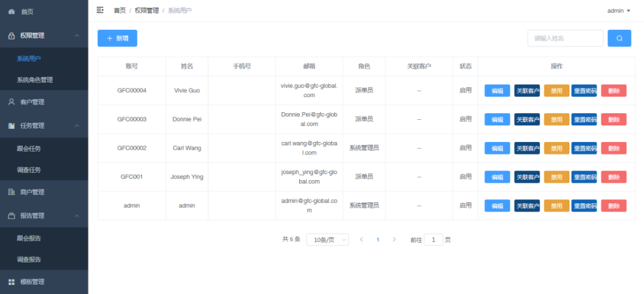The image size is (644, 294).
Task: Go to next page arrow
Action: [x=394, y=240]
